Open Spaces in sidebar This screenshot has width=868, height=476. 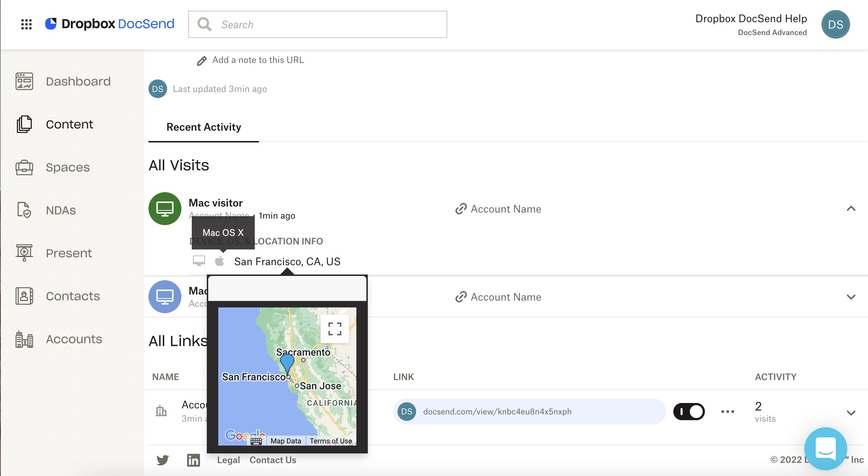pyautogui.click(x=68, y=167)
